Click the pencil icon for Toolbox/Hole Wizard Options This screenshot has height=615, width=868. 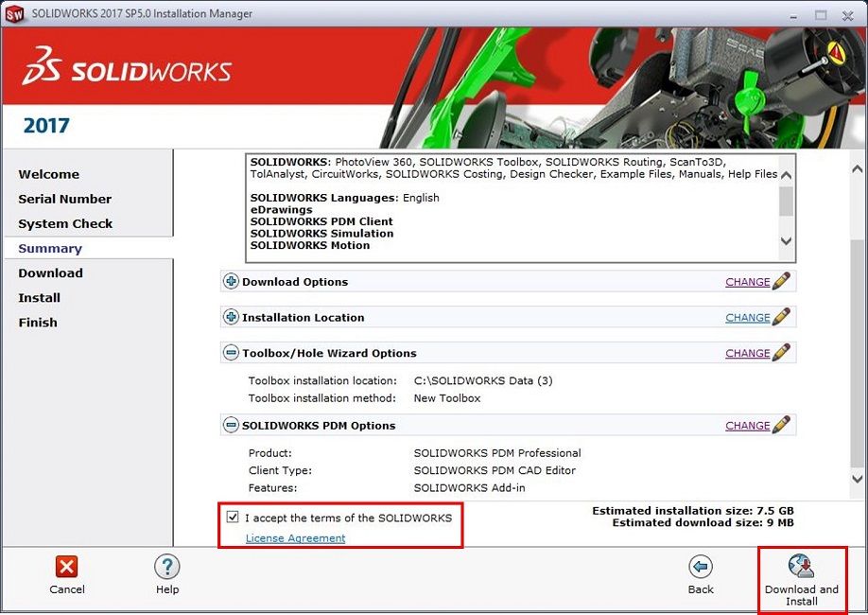782,353
